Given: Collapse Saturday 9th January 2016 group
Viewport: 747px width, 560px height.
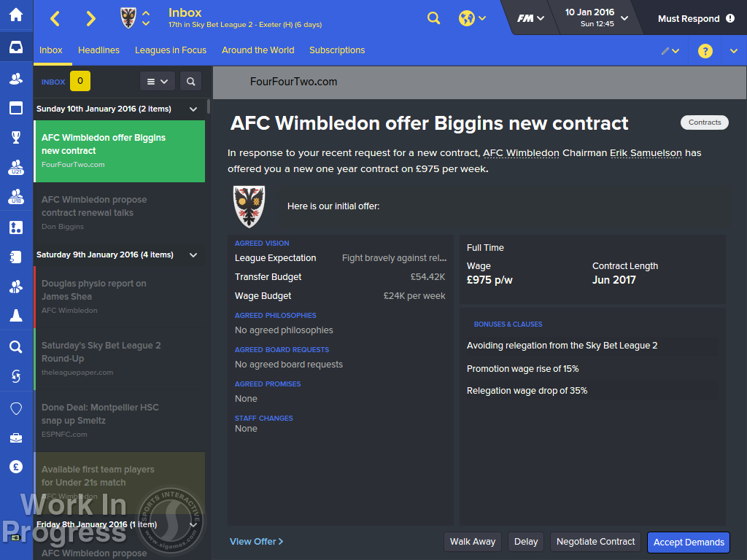Looking at the screenshot, I should [193, 254].
